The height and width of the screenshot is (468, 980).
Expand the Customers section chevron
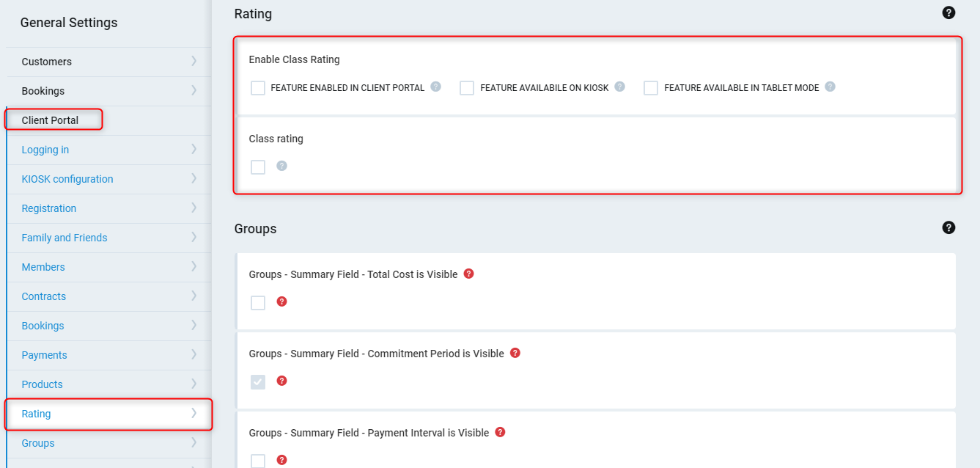click(194, 61)
